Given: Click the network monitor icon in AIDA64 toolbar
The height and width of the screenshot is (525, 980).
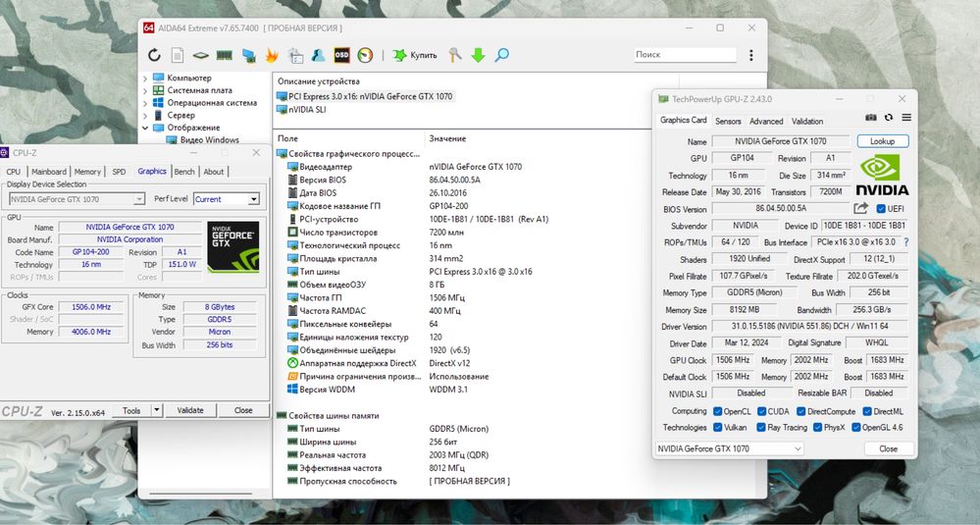Looking at the screenshot, I should pyautogui.click(x=249, y=56).
